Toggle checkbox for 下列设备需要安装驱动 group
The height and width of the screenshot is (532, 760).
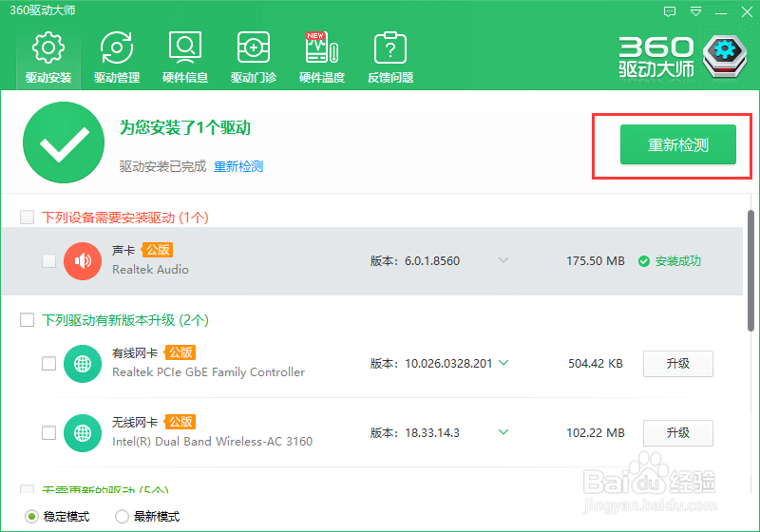coord(28,217)
